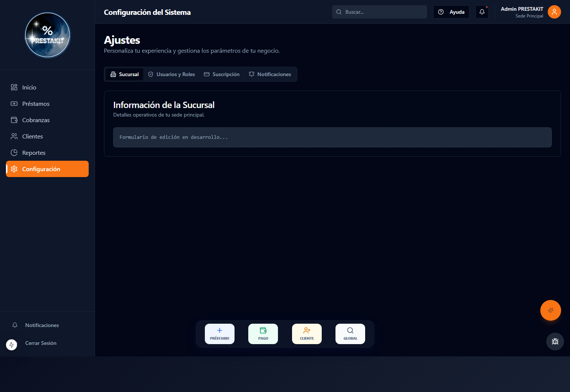Click the lightning bolt icon near Cerrar Sesión
570x392 pixels.
[x=12, y=345]
